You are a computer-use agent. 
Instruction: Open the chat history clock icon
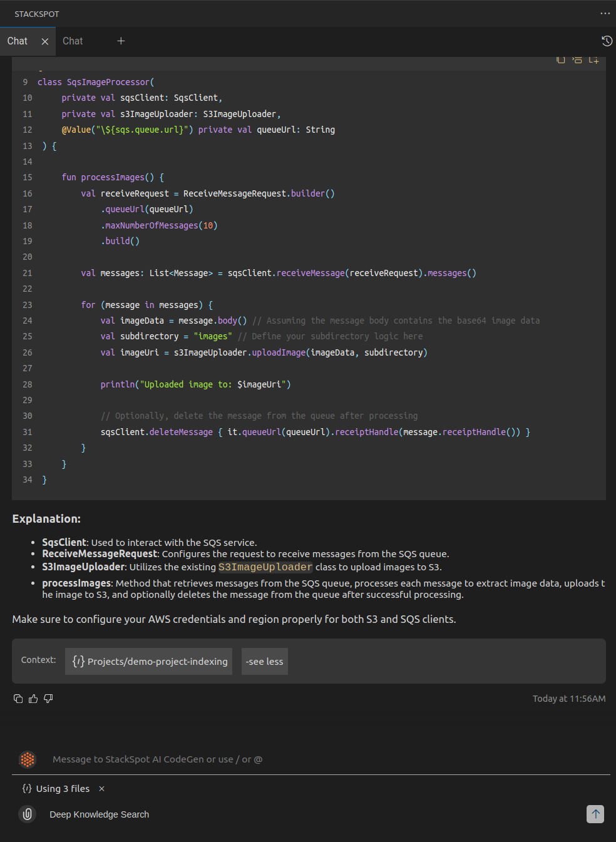click(x=607, y=41)
